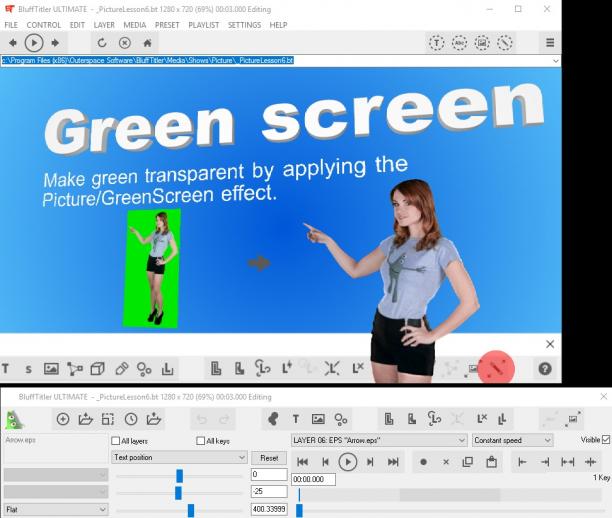Open the CONTROL menu
This screenshot has height=518, width=612.
click(44, 25)
